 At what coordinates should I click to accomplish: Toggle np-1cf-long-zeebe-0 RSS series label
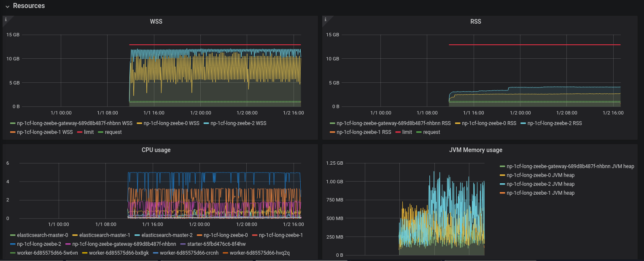point(489,123)
